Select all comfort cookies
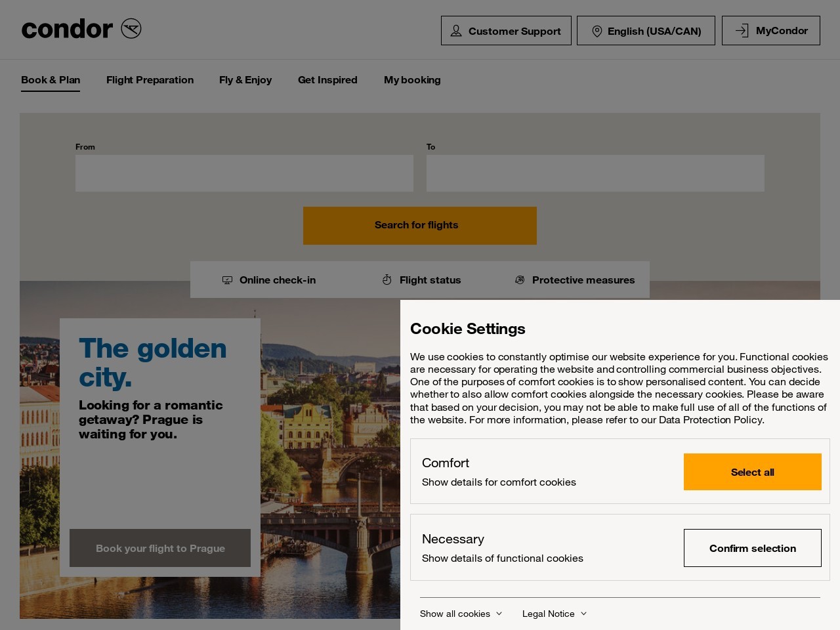 coord(752,472)
